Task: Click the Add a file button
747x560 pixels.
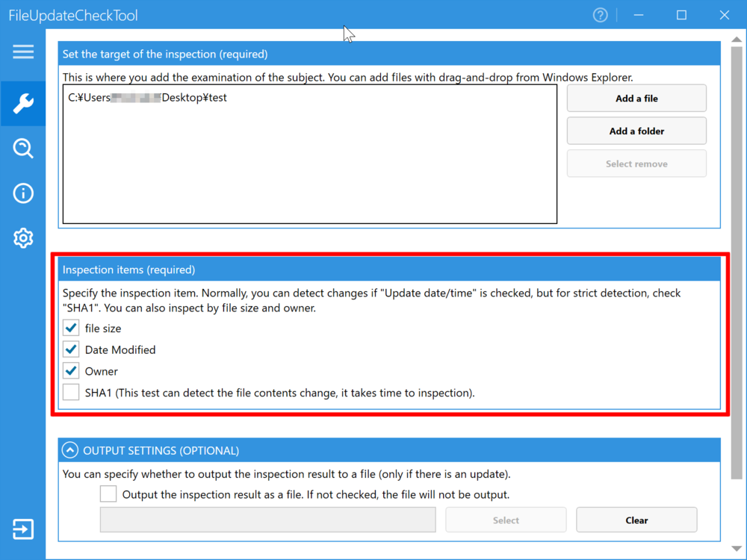Action: tap(636, 99)
